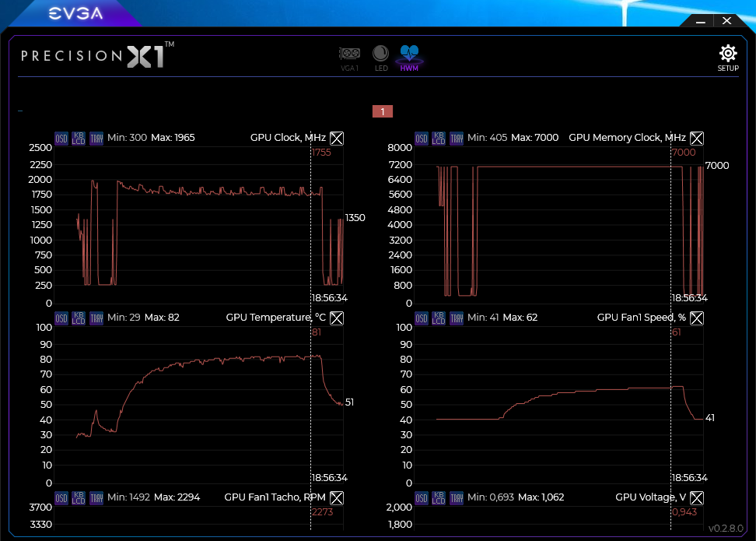Click the 1755 cursor readout on GPU Clock

pos(321,153)
